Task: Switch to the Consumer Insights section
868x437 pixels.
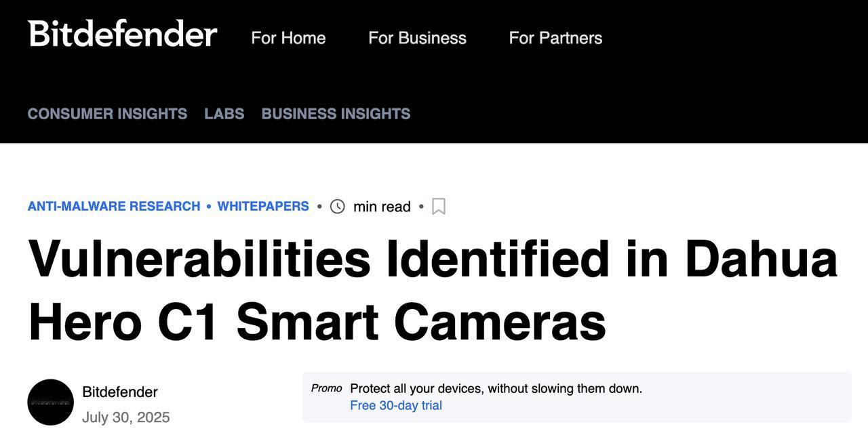Action: click(107, 114)
